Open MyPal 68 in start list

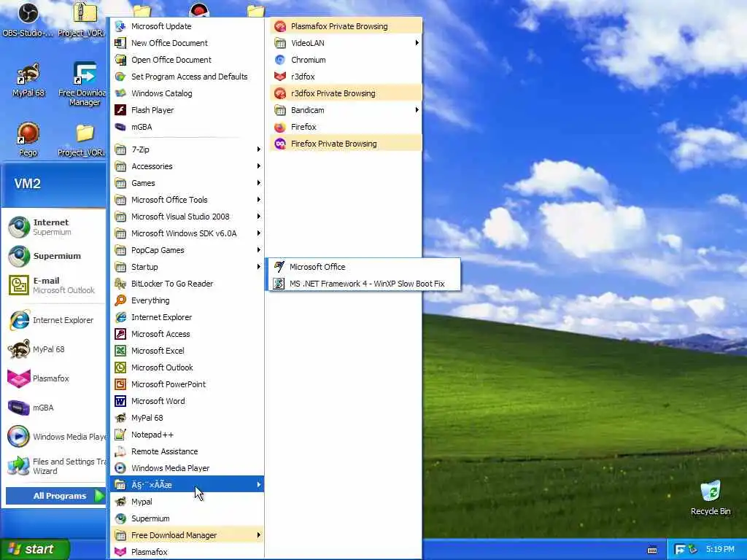53,349
